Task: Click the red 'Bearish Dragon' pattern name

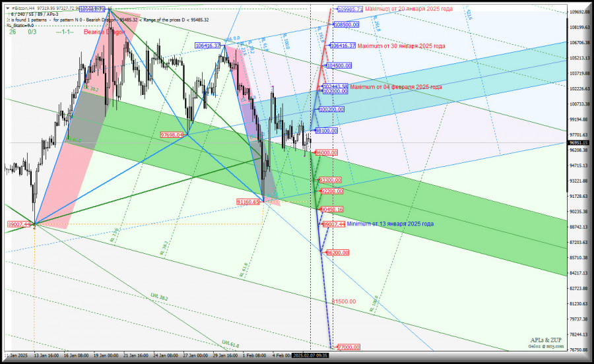Action: tap(104, 32)
